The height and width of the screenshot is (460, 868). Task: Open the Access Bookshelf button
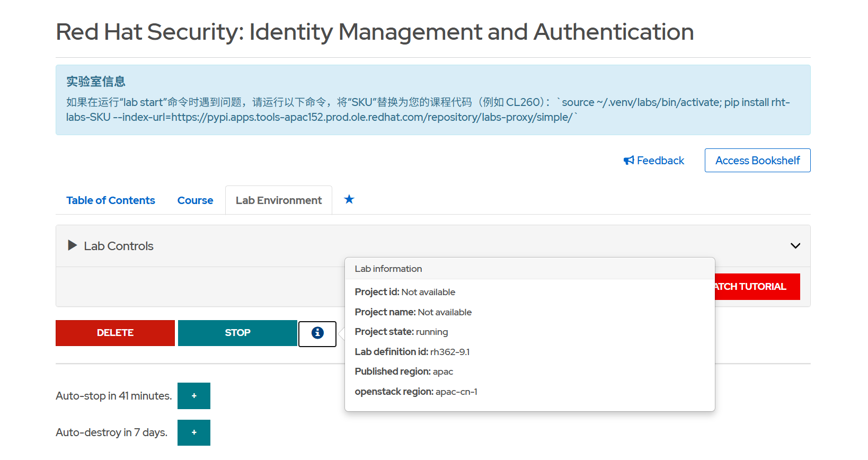(757, 161)
